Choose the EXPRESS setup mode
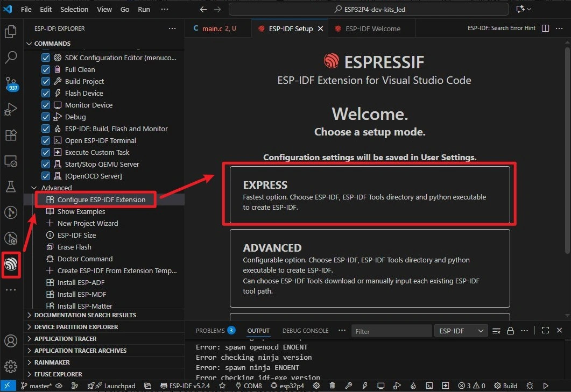The width and height of the screenshot is (571, 392). [x=369, y=195]
